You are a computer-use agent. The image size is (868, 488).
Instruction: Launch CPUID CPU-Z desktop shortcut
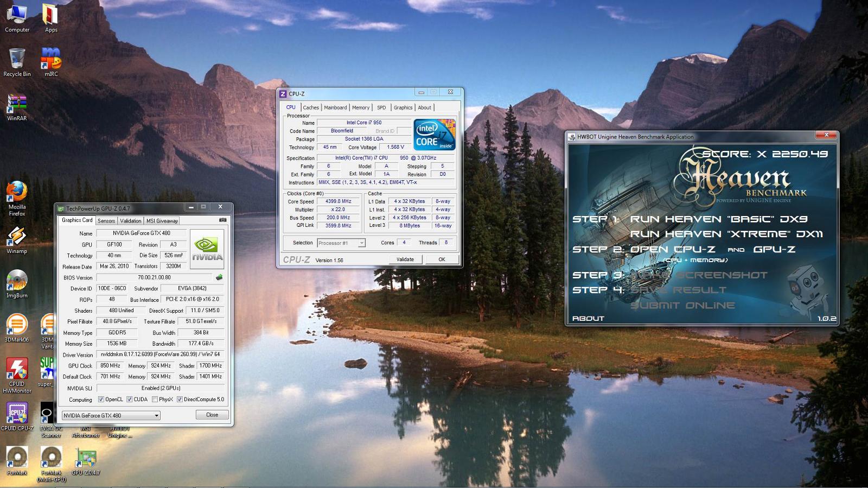[17, 416]
